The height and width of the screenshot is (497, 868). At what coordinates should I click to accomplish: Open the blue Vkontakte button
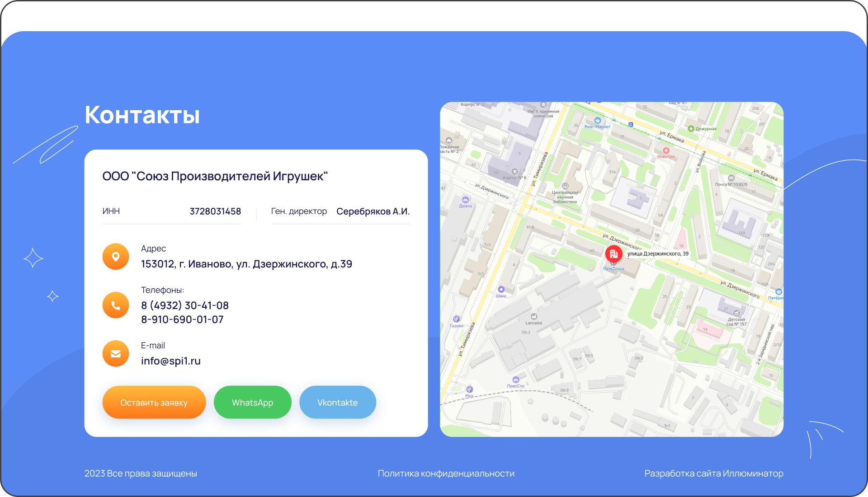[338, 402]
